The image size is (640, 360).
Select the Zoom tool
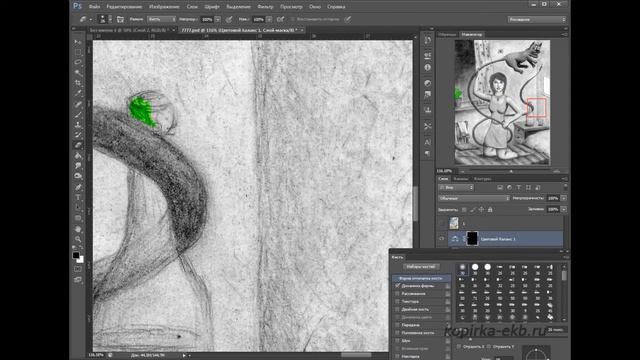78,239
